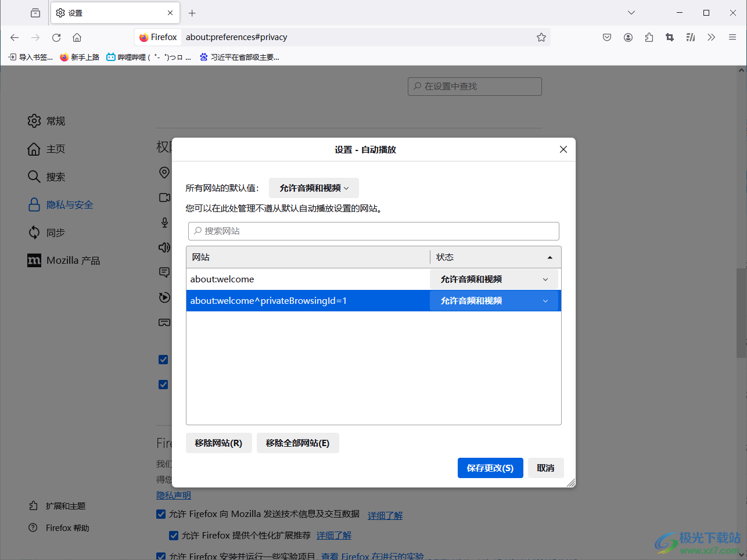The image size is (747, 560).
Task: Open 查看 Firefox 在进行的实验 link
Action: tap(372, 556)
